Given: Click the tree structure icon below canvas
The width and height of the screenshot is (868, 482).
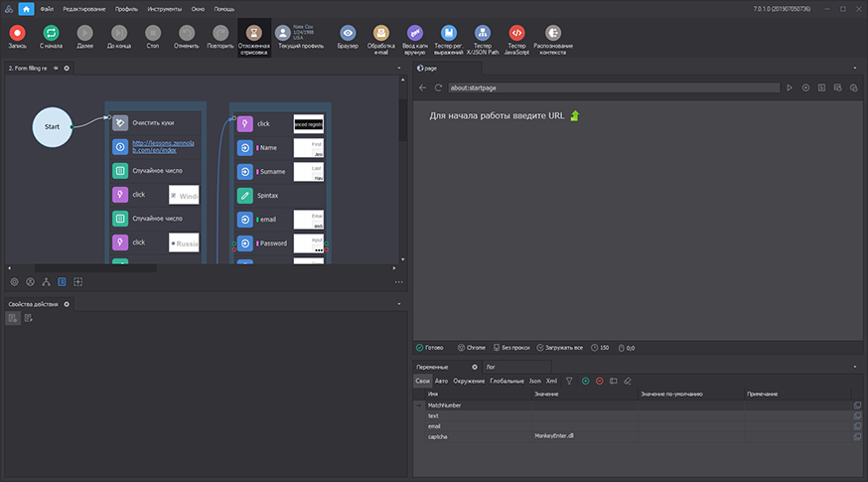Looking at the screenshot, I should [x=46, y=282].
